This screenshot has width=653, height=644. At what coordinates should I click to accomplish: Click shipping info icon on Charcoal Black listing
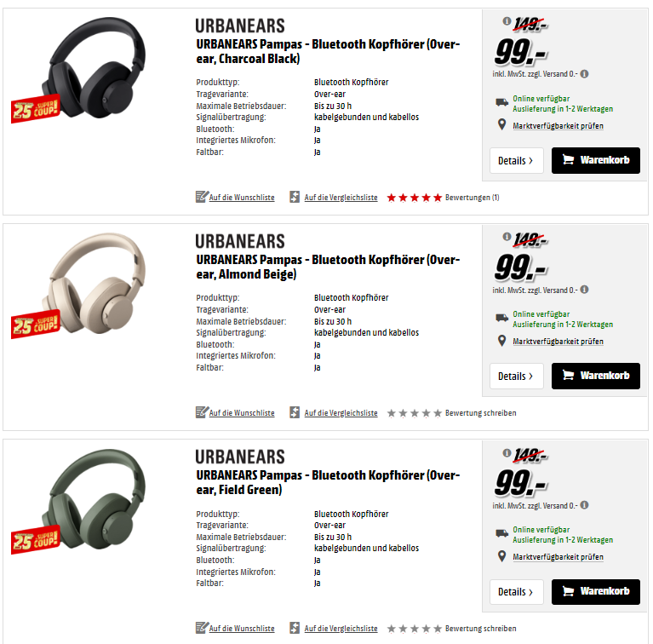[584, 74]
